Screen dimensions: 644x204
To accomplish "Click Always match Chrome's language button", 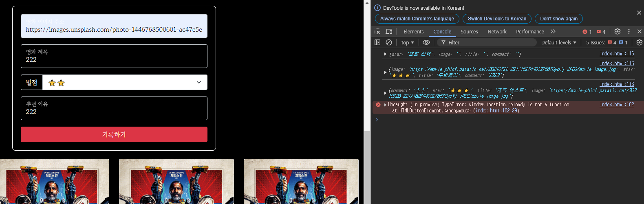I will [417, 19].
